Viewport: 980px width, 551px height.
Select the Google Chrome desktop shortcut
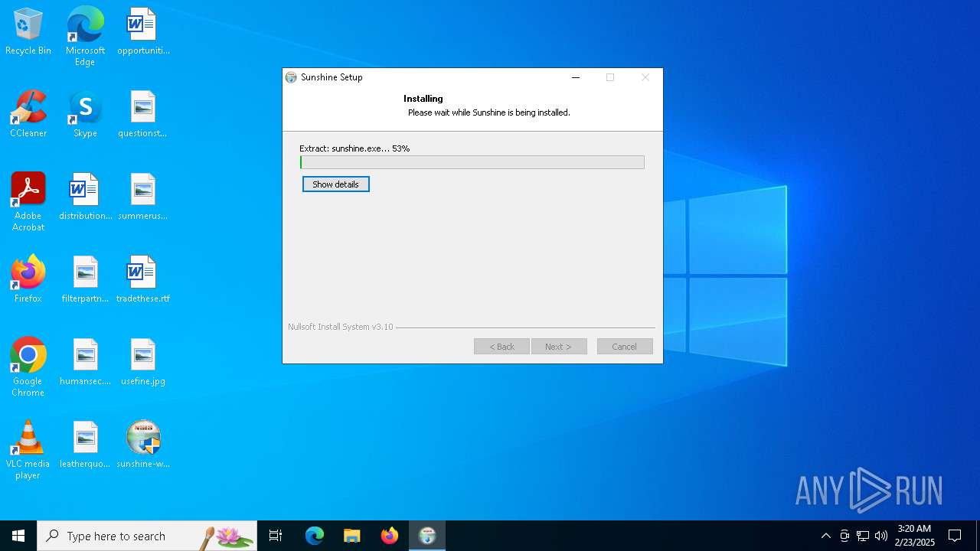click(x=28, y=367)
